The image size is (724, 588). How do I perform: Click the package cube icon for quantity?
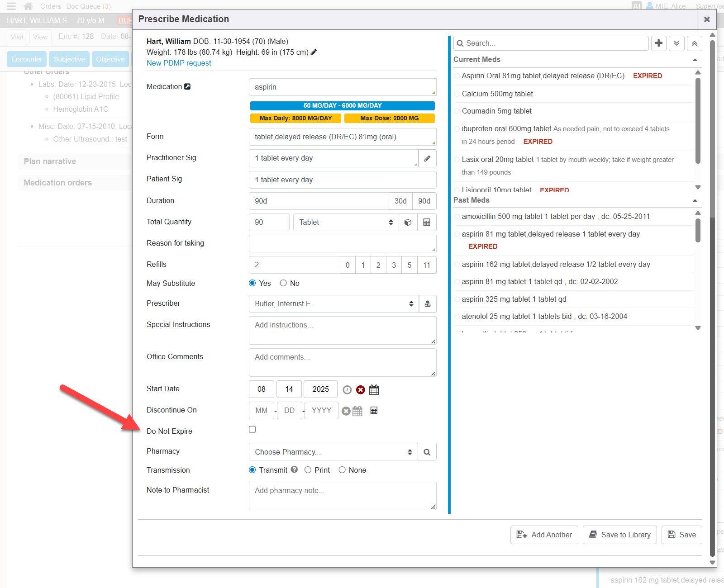[x=408, y=222]
